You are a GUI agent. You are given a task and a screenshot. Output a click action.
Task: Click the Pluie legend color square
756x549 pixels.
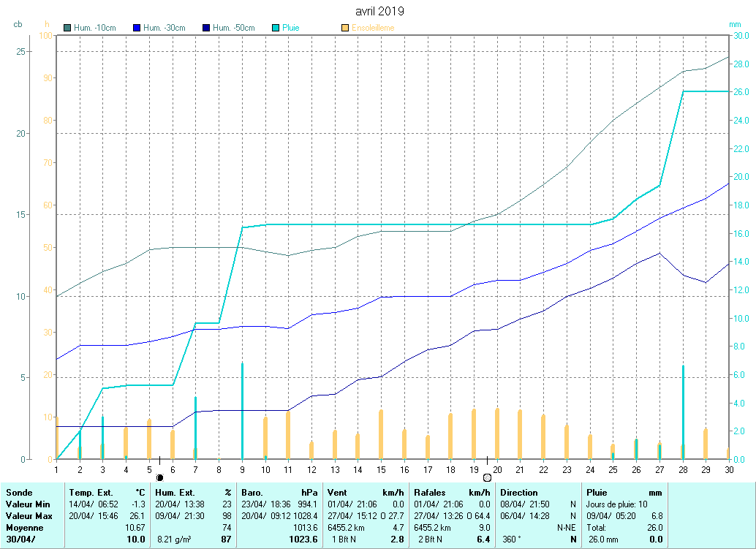tap(276, 28)
